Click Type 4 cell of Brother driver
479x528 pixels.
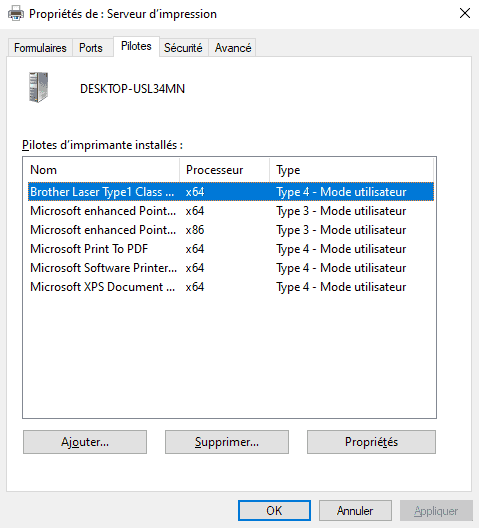click(341, 192)
